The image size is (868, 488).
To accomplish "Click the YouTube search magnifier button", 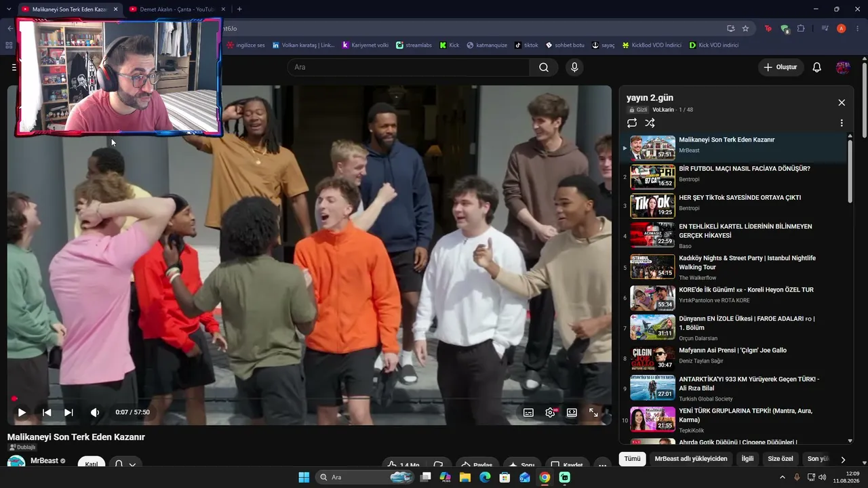I will tap(544, 67).
